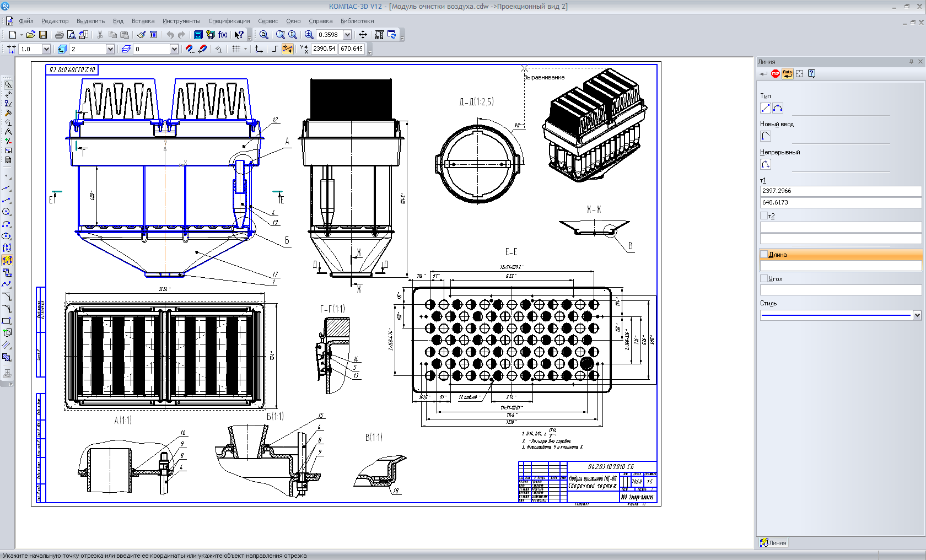Open the zoom scale 0.3598 dropdown
Viewport: 926px width, 560px height.
[348, 35]
